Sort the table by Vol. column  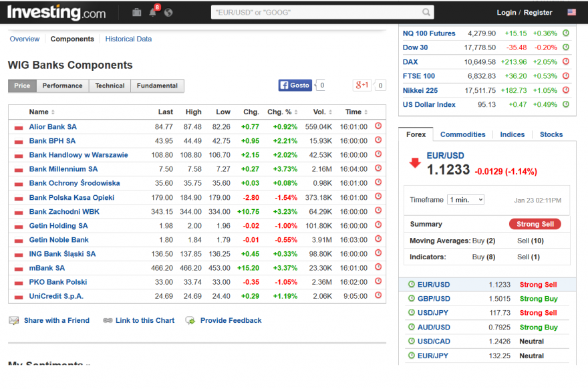pyautogui.click(x=323, y=112)
